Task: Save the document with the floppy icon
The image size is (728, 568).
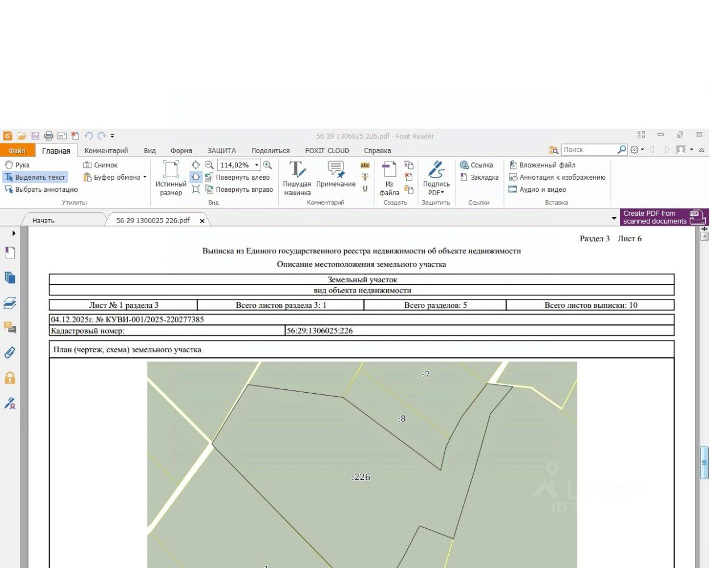Action: click(35, 136)
